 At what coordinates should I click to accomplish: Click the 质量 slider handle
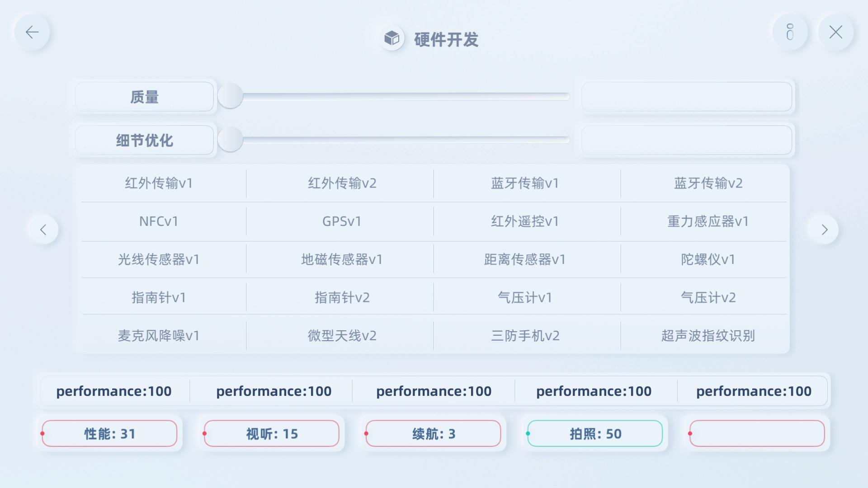pos(231,96)
